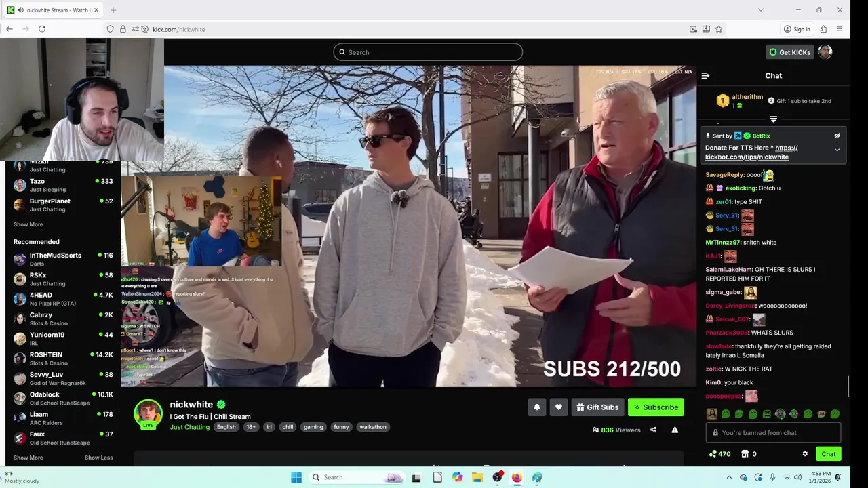868x488 pixels.
Task: Open the RSKx channel in the sidebar
Action: [63, 279]
